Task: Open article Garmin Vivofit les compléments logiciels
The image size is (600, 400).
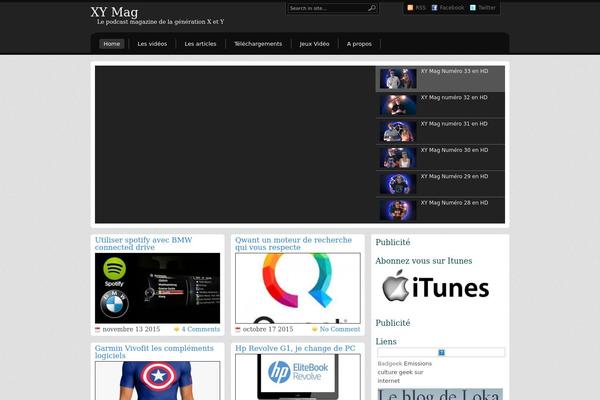Action: (x=154, y=352)
